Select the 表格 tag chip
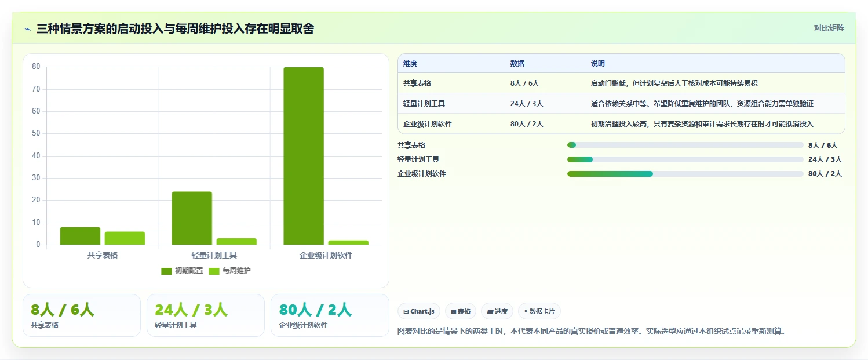The height and width of the screenshot is (360, 868). coord(461,311)
